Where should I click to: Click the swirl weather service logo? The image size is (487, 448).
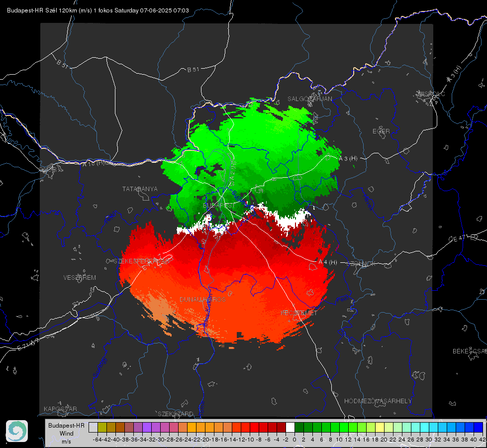[x=17, y=431]
